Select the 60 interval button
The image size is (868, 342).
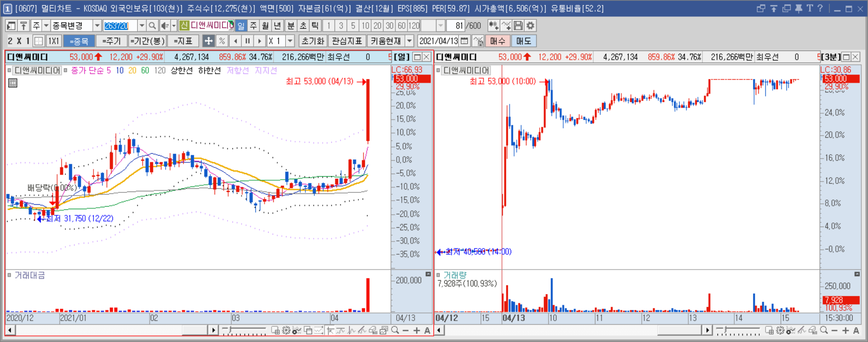pyautogui.click(x=402, y=26)
